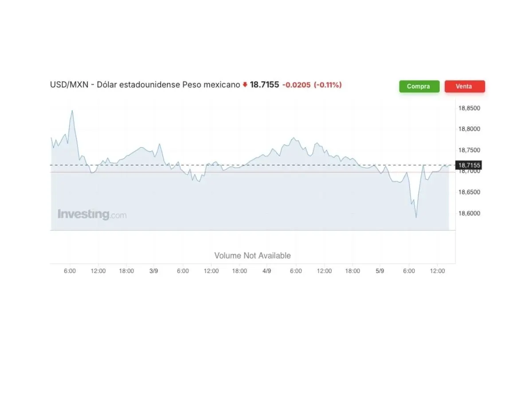Select the black 18,7155 current price tag
This screenshot has height=399, width=532.
469,165
